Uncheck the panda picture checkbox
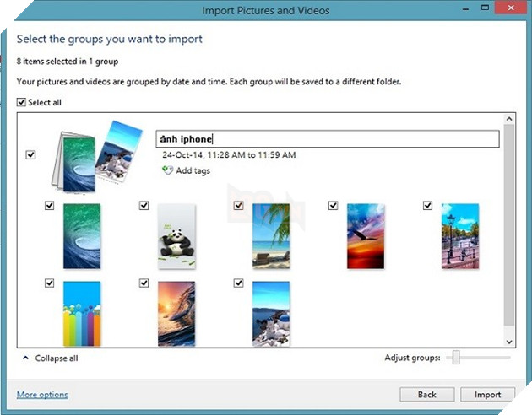 [144, 205]
